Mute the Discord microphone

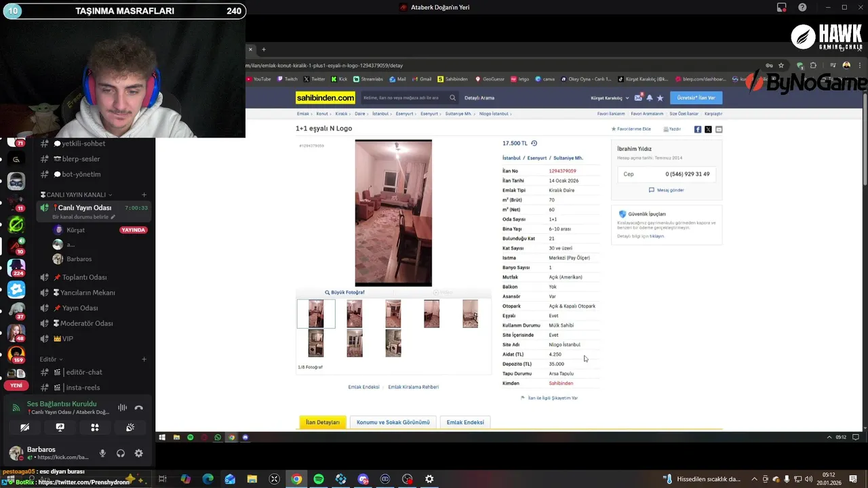(x=102, y=453)
